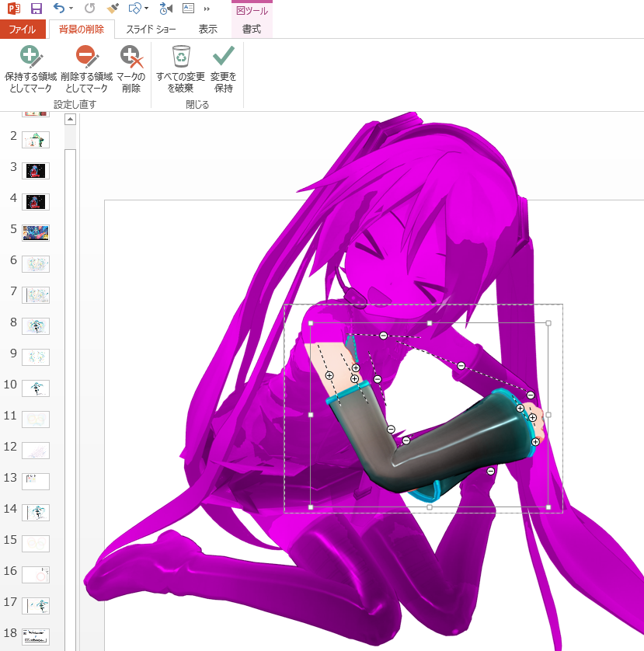Click the leftmost plus mark on upper arm
The height and width of the screenshot is (651, 644).
329,375
